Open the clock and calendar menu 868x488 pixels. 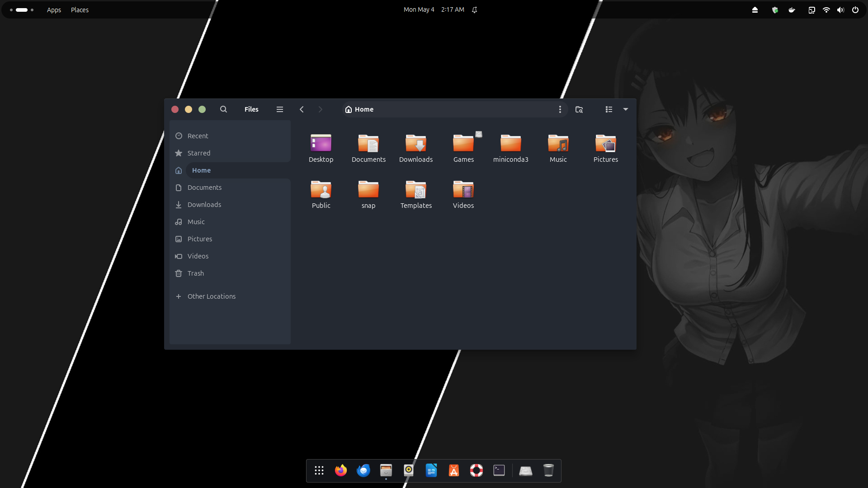tap(434, 9)
